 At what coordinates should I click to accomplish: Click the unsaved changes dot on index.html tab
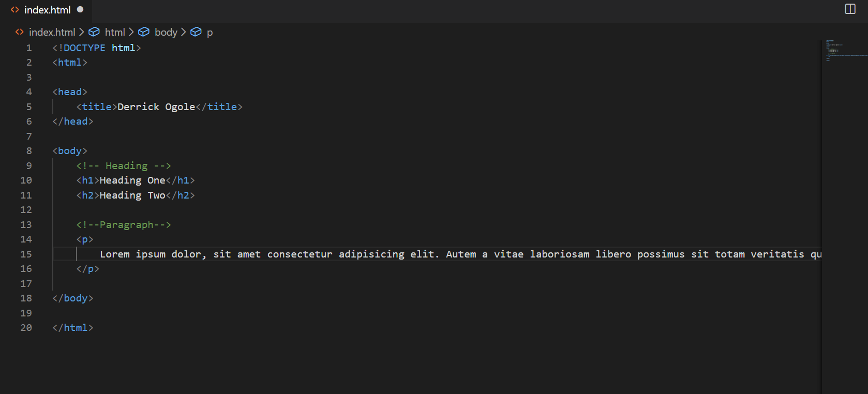[x=80, y=9]
